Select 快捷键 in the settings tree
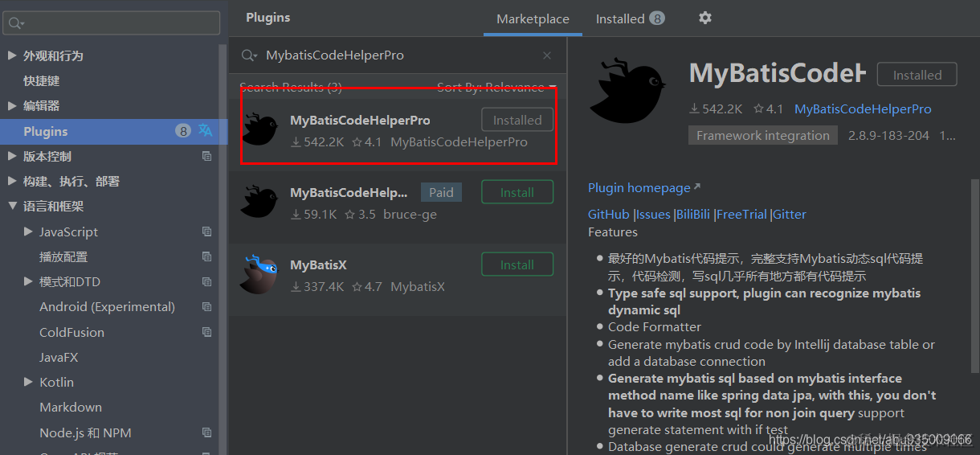The width and height of the screenshot is (980, 455). 42,80
